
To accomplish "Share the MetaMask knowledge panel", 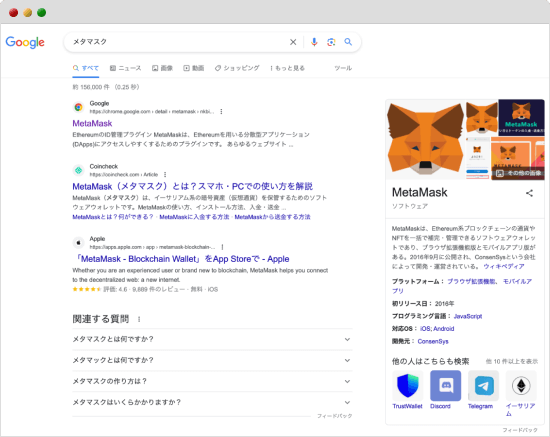I will [x=529, y=193].
